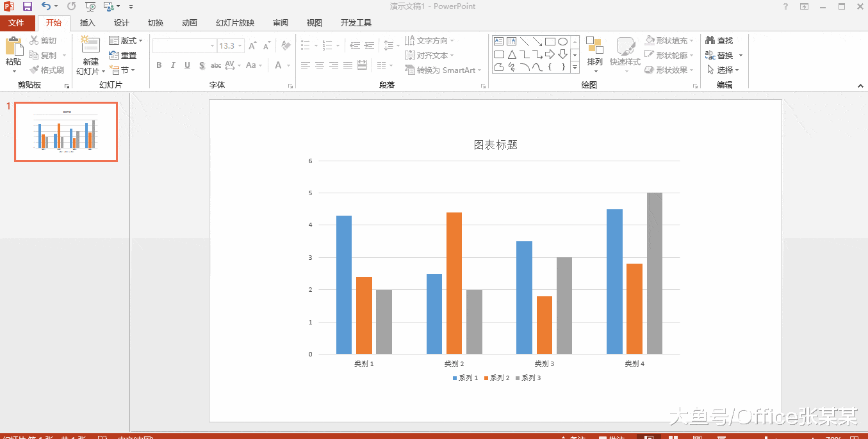Viewport: 868px width, 439px height.
Task: Click the gray Series 3 bar for 类别 4
Action: (x=655, y=273)
